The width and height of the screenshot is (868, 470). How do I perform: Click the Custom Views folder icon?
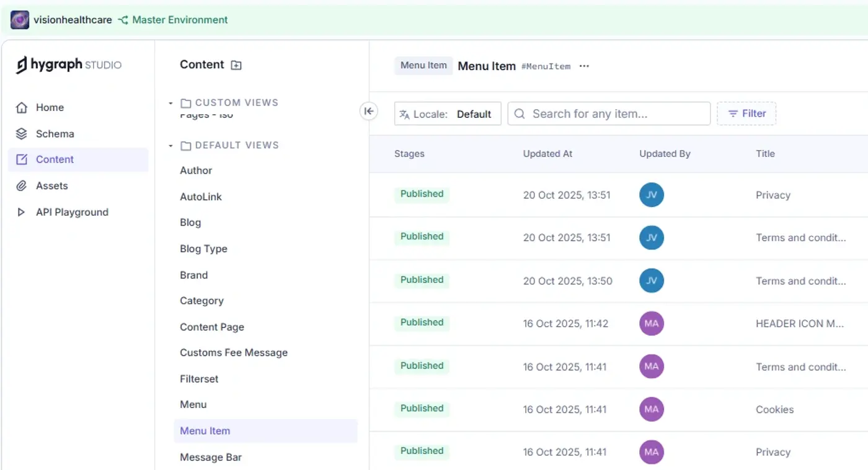tap(186, 103)
